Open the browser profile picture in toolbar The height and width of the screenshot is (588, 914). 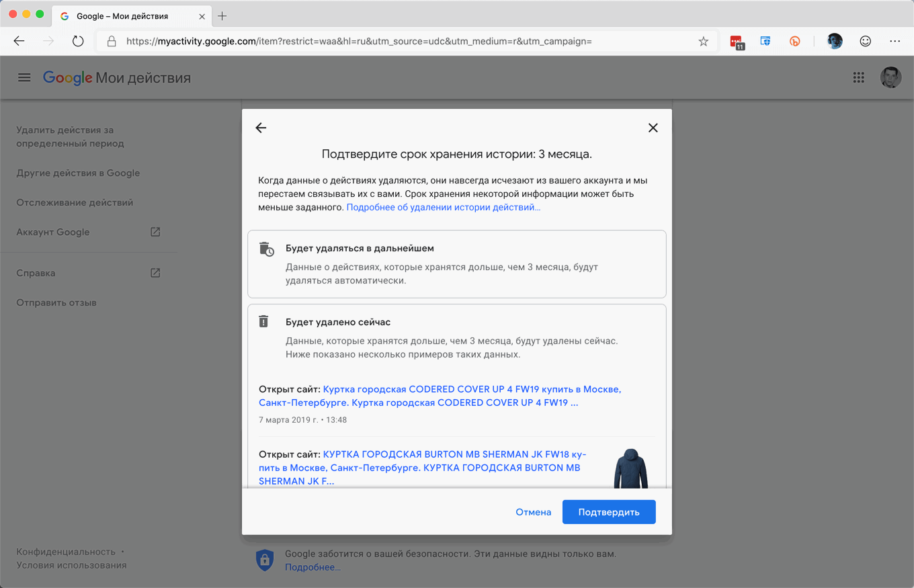coord(835,42)
